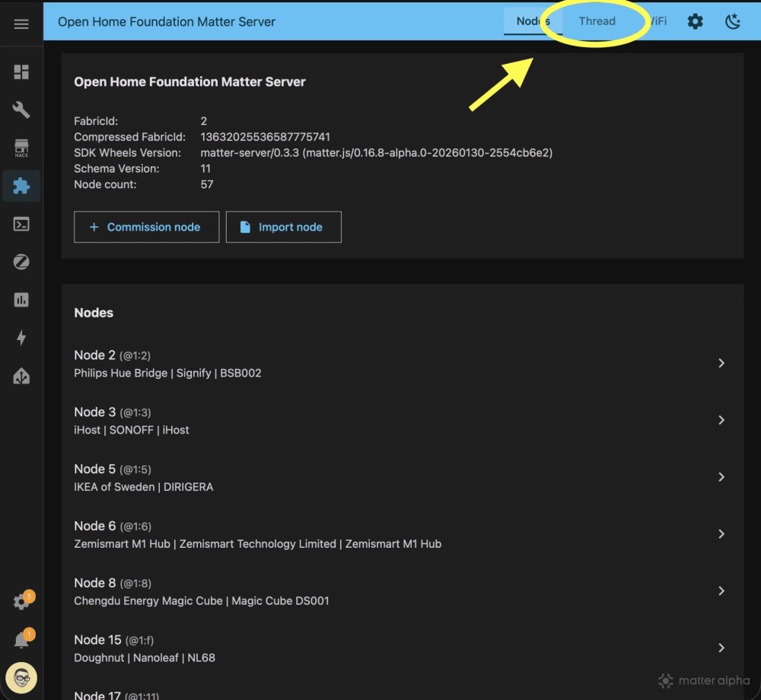Open notifications via the bell icon
This screenshot has height=700, width=761.
[21, 639]
